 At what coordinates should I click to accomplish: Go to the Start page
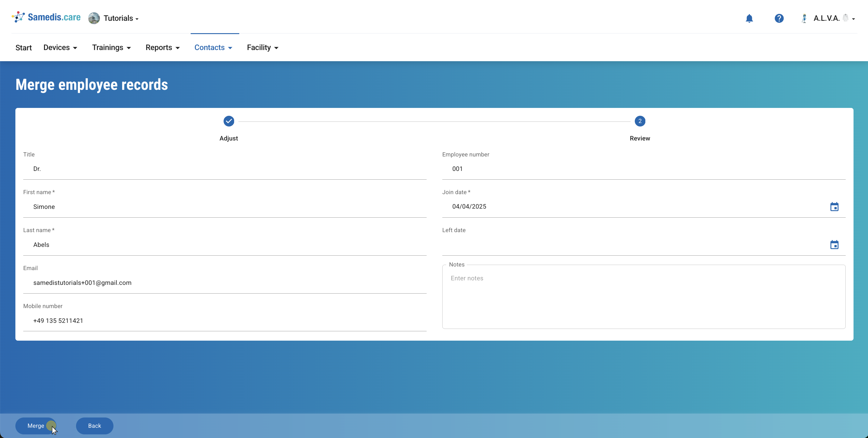[x=24, y=47]
